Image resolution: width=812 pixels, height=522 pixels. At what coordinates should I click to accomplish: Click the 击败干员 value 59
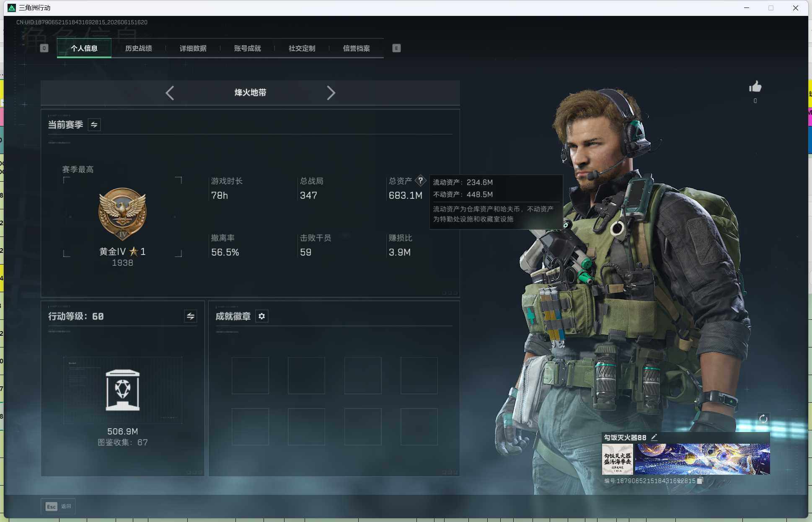[305, 252]
